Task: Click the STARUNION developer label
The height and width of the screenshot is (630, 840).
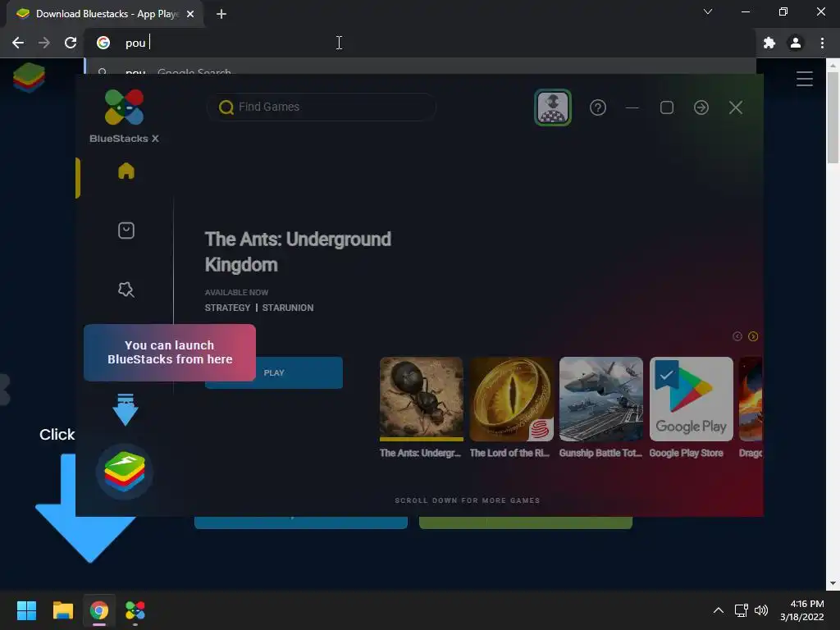Action: click(x=288, y=308)
